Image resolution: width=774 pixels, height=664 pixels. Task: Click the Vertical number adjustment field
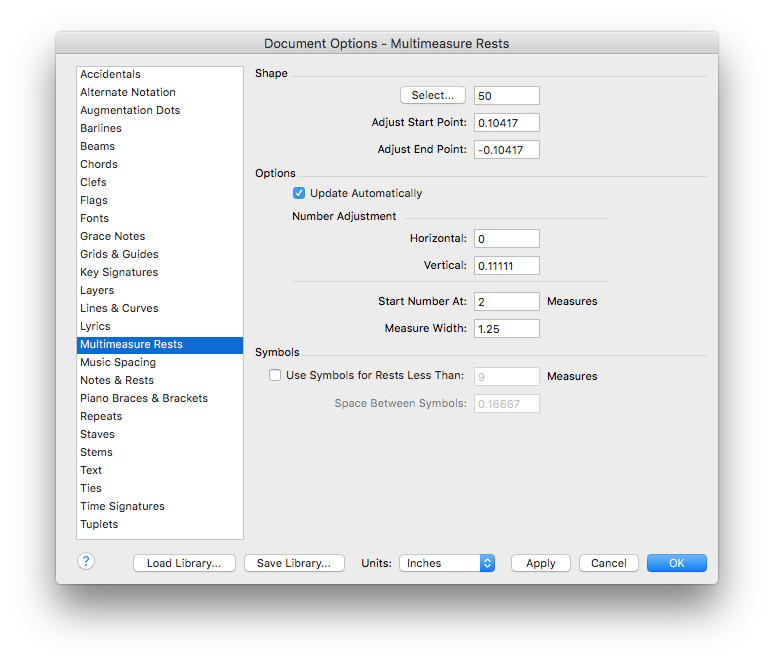506,266
